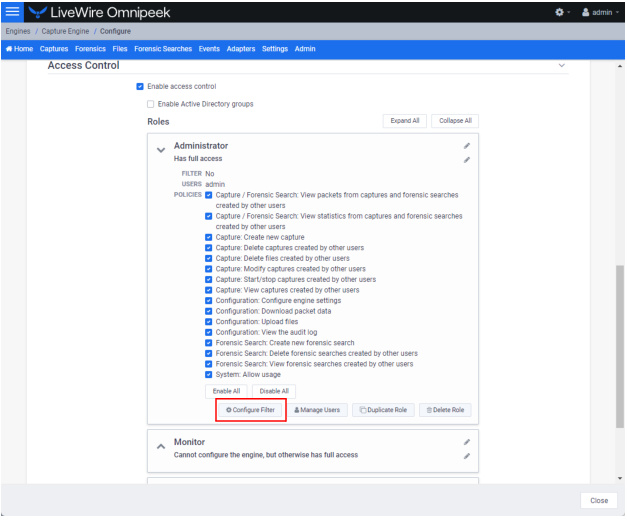This screenshot has height=529, width=627.
Task: Click the 'admin' value in USERS row
Action: click(215, 184)
